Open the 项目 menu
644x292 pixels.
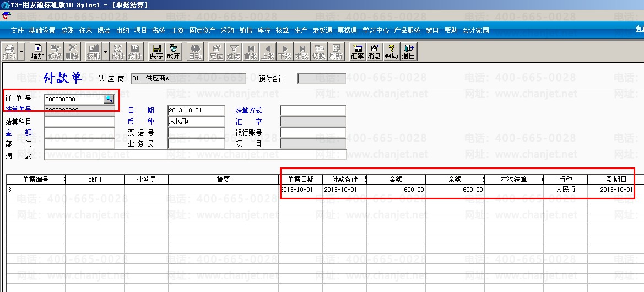[x=140, y=30]
